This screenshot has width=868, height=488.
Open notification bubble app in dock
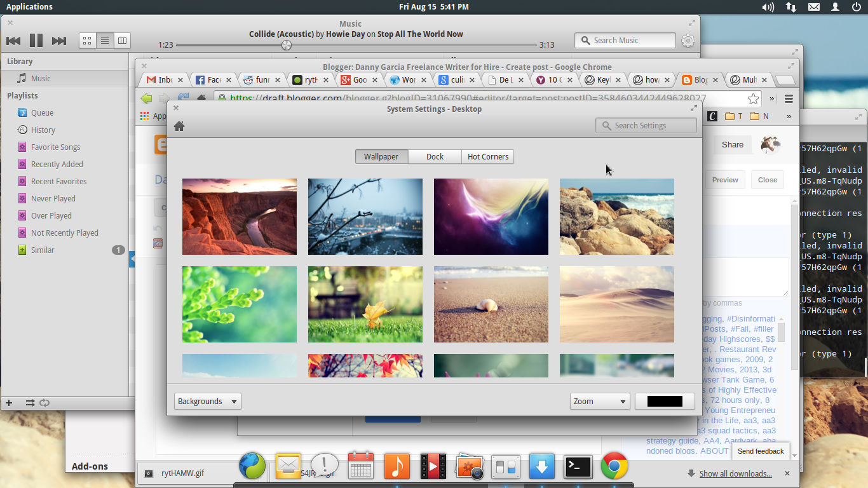point(325,467)
